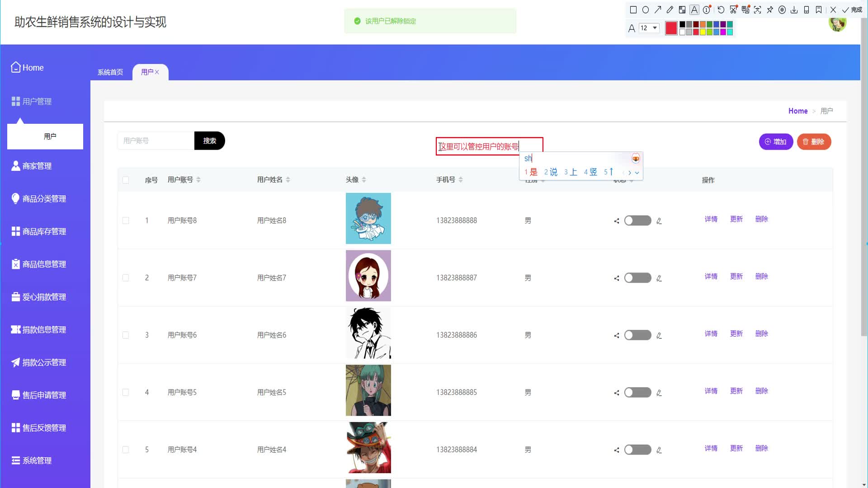Select the rectangle annotation tool
The height and width of the screenshot is (488, 868).
click(633, 9)
